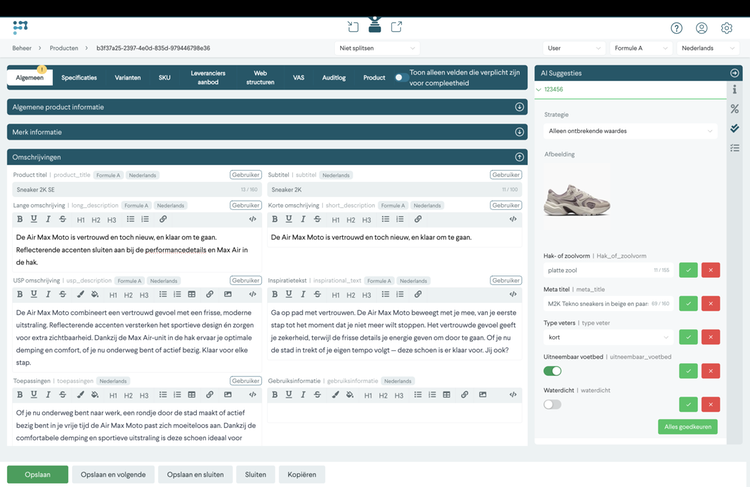Viewport: 750px width, 487px height.
Task: Go to Producten breadcrumb link
Action: 64,48
